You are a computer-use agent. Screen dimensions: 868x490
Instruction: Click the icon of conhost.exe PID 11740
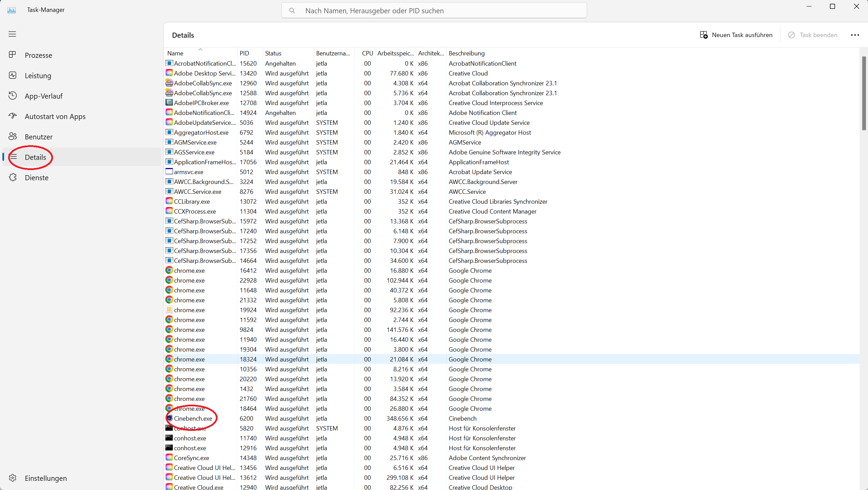click(x=169, y=438)
